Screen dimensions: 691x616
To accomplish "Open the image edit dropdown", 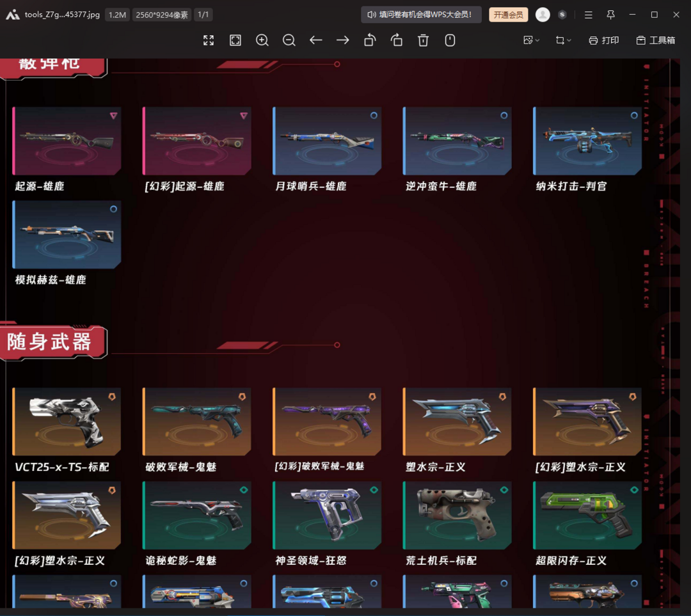I will coord(531,40).
